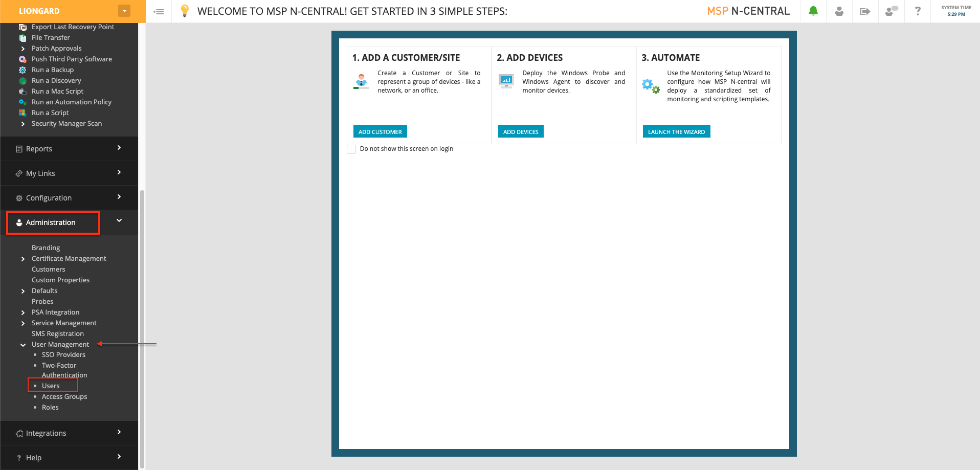Expand the Defaults tree arrow
This screenshot has width=980, height=470.
pos(23,292)
